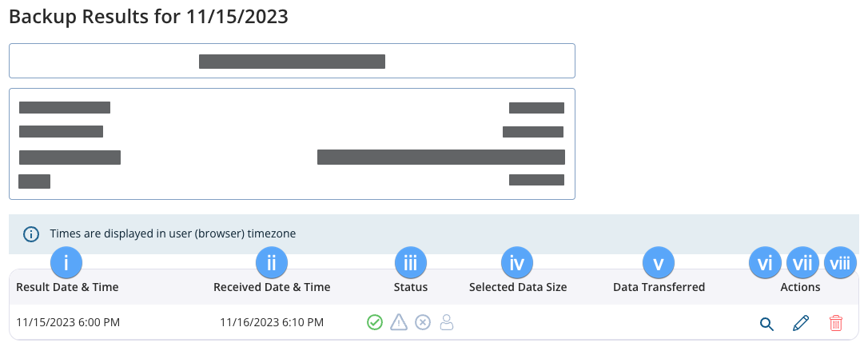Sort by Result Date & Time column

tap(67, 287)
